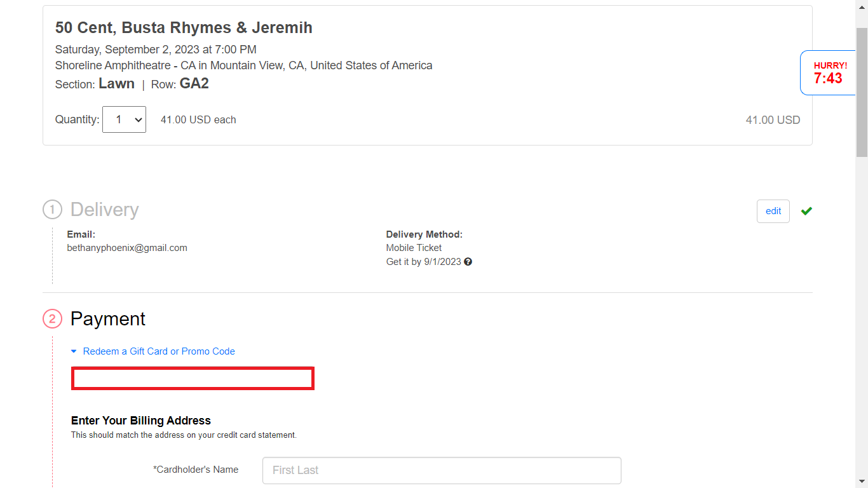Click the 50 Cent, Busta Rhymes & Jeremih title
The width and height of the screenshot is (868, 488).
184,27
